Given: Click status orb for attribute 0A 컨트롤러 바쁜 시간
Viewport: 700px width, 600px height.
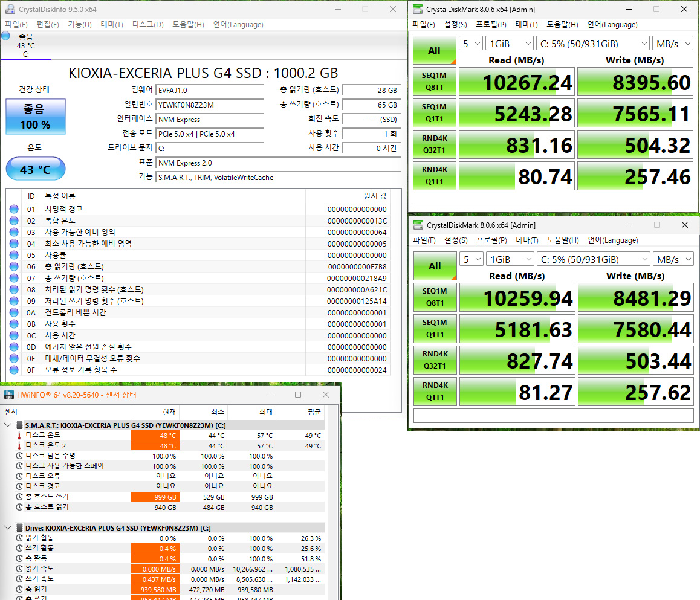Looking at the screenshot, I should click(14, 312).
